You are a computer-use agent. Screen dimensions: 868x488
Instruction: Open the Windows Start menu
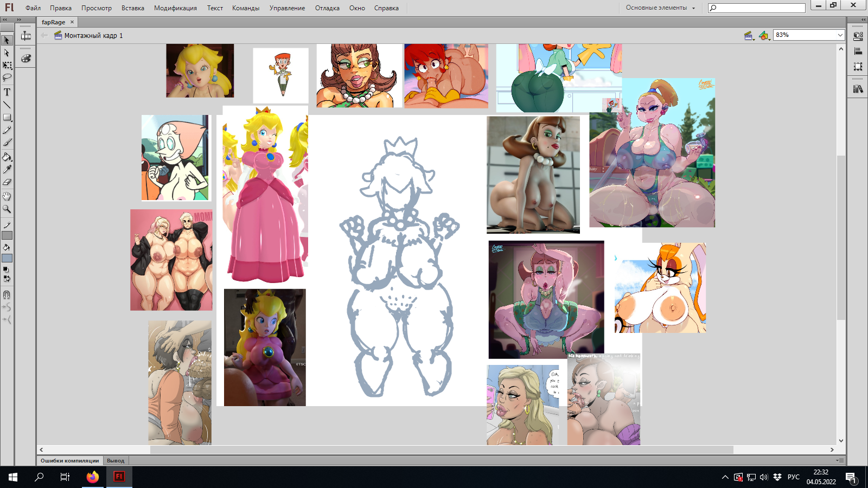(x=13, y=477)
